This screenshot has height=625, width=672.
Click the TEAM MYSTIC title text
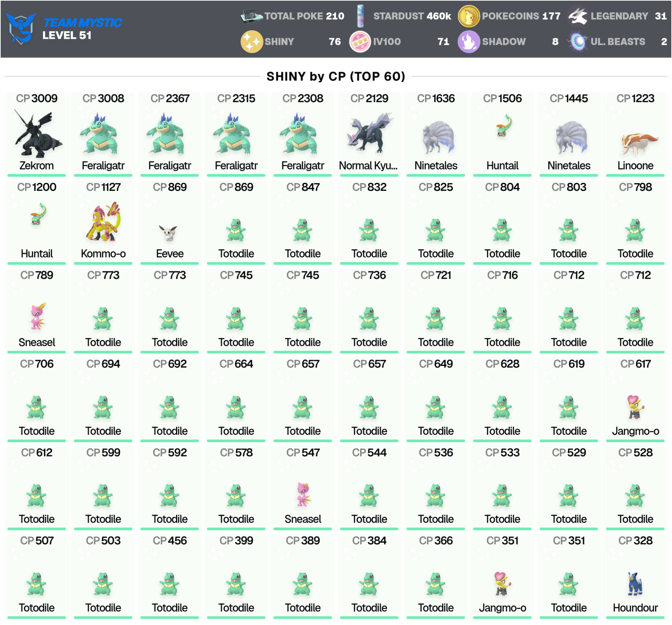point(83,23)
